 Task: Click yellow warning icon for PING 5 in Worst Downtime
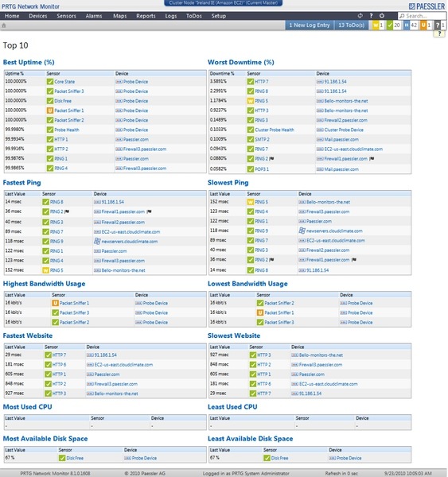point(251,101)
